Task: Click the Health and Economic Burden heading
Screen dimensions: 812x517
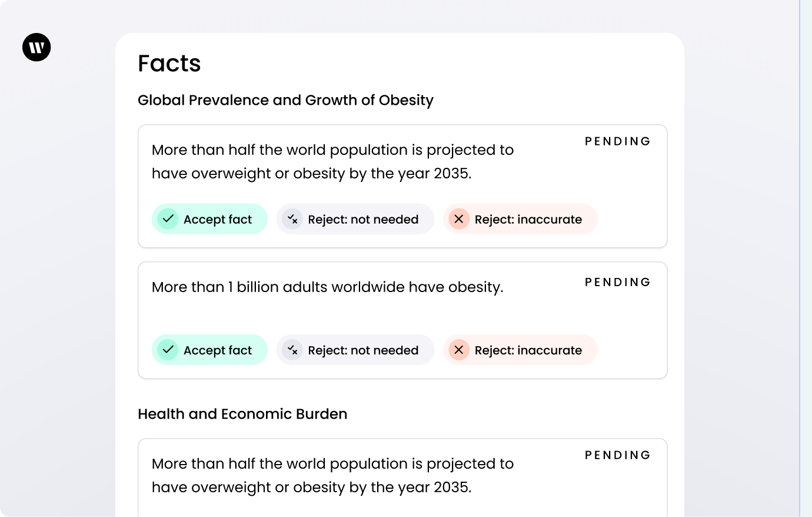Action: coord(242,414)
